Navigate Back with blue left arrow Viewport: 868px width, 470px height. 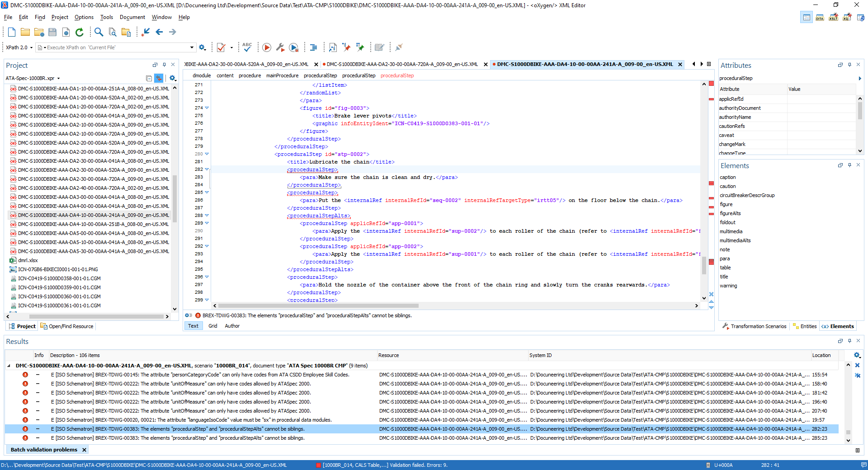(159, 32)
